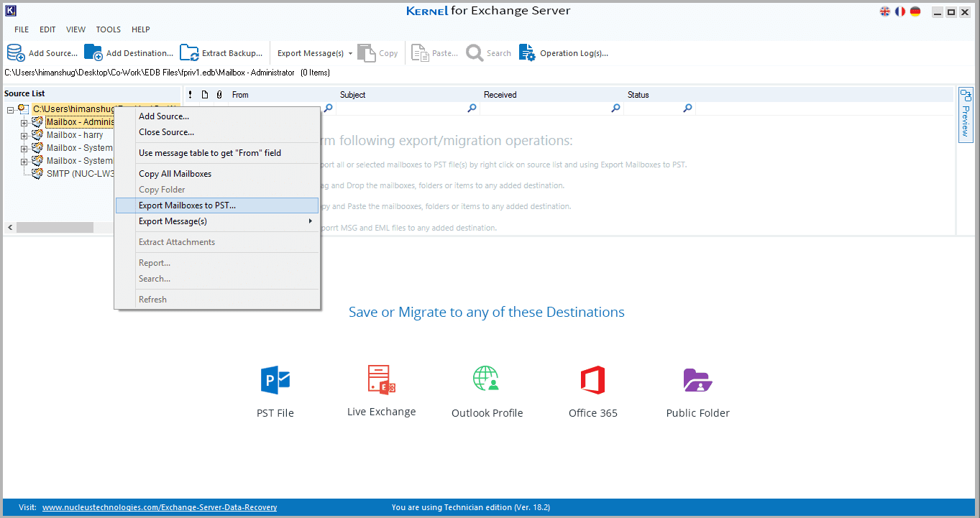The image size is (980, 518).
Task: Click the source list scroll left arrow
Action: pos(10,227)
